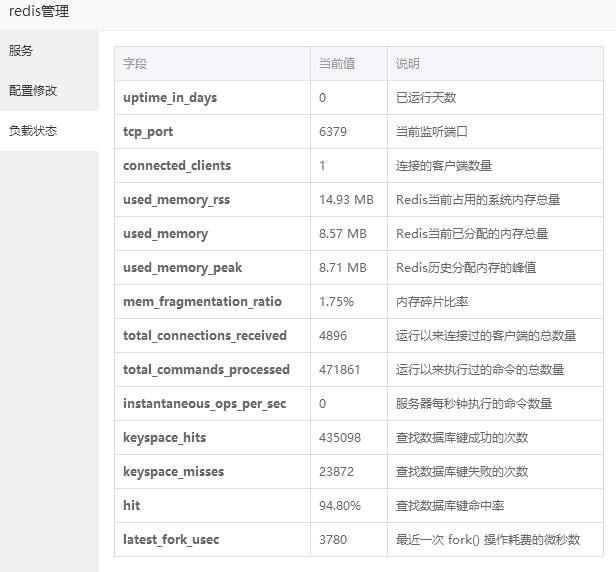616x572 pixels.
Task: Select the keyspace_misses field name
Action: (x=173, y=471)
